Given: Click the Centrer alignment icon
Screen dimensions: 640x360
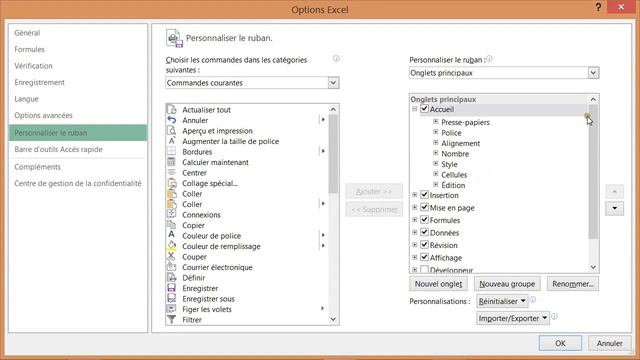Looking at the screenshot, I should tap(172, 173).
